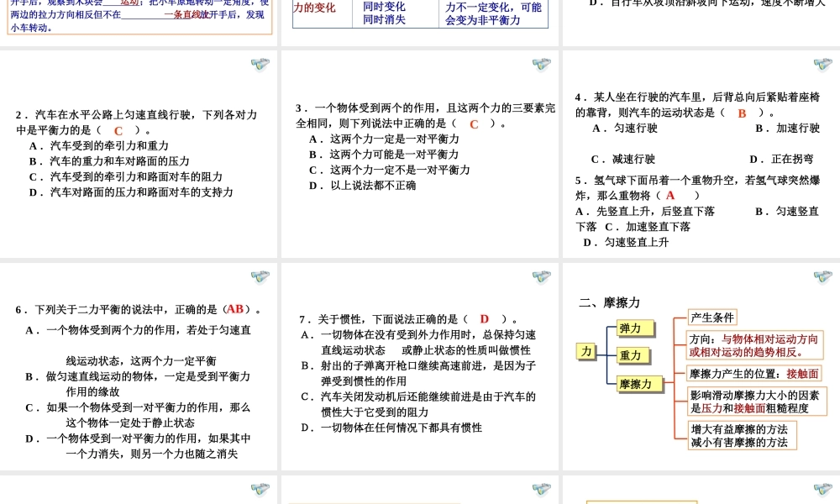840x504 pixels.
Task: Click option C 加速竖直下落
Action: pos(648,227)
